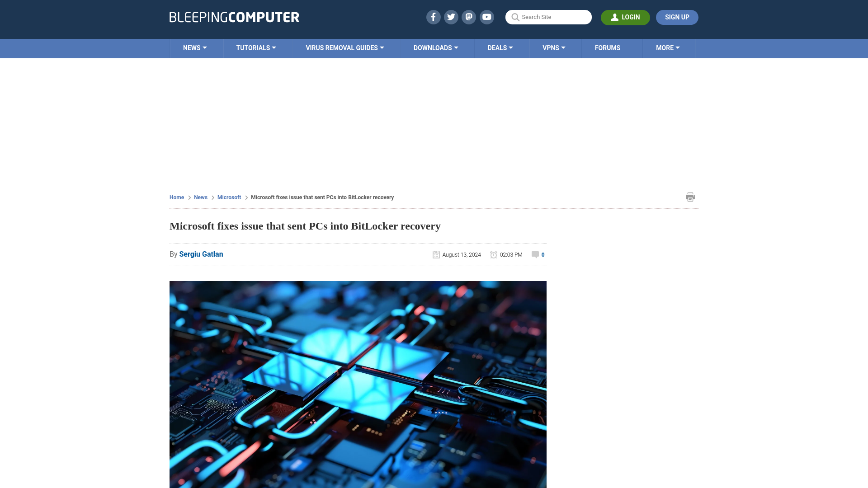The width and height of the screenshot is (868, 488).
Task: Select the FORUMS menu tab
Action: click(608, 47)
